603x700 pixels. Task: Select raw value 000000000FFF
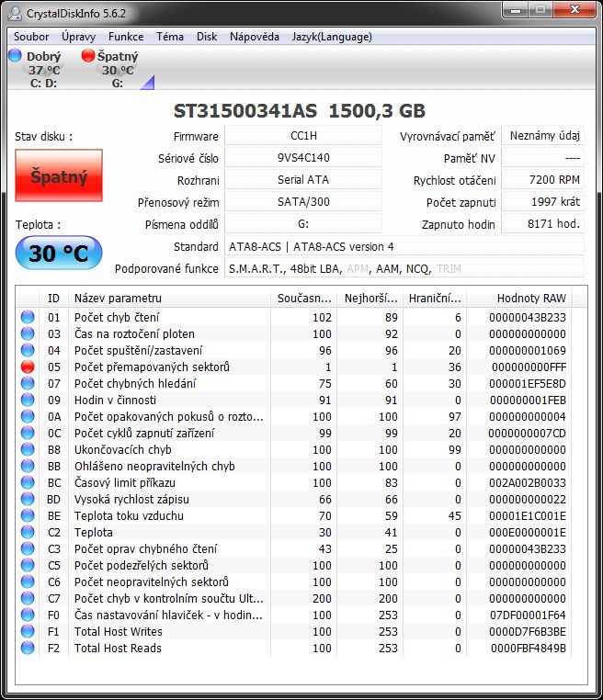(529, 367)
